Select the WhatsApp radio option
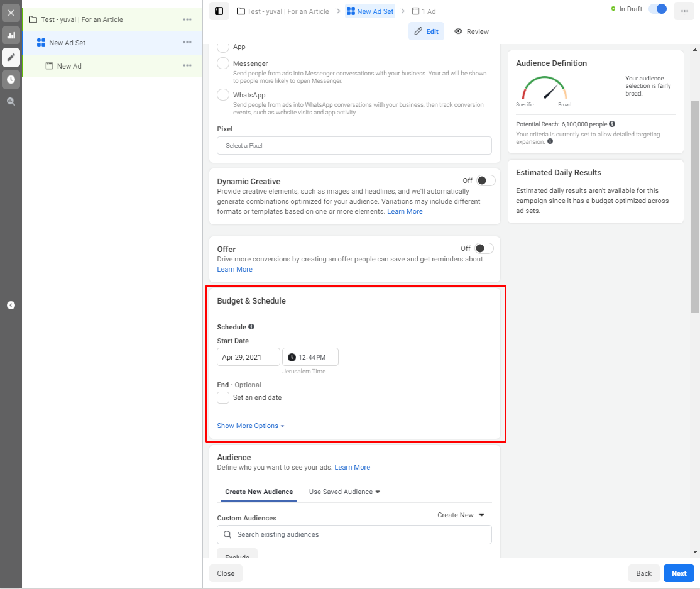This screenshot has width=700, height=589. pos(223,95)
